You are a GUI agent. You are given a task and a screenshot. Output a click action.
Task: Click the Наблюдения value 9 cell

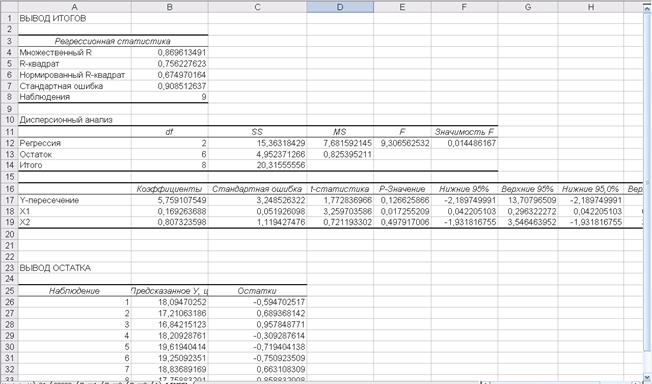click(x=170, y=97)
